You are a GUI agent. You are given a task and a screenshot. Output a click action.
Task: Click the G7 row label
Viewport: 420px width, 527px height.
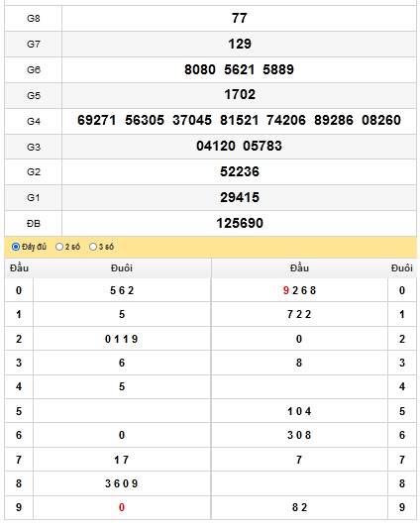(34, 44)
